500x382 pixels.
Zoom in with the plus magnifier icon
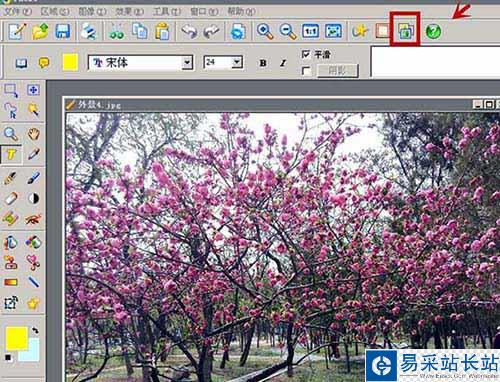click(265, 31)
